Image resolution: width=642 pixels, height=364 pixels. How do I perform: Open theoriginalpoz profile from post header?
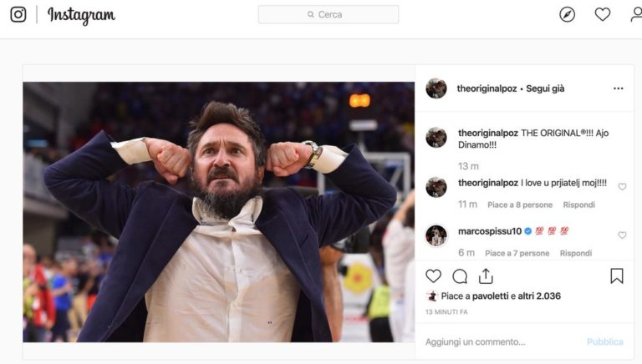coord(488,88)
